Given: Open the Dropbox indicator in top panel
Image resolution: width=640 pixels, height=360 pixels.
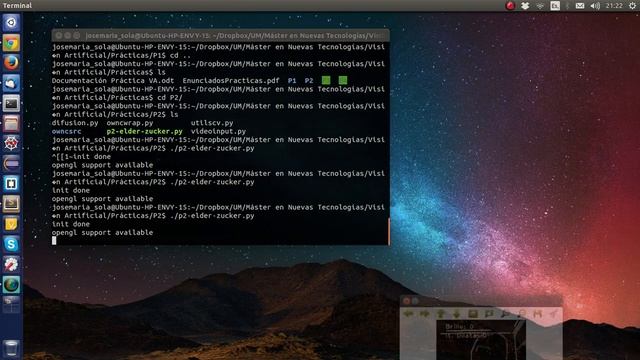Looking at the screenshot, I should point(525,5).
